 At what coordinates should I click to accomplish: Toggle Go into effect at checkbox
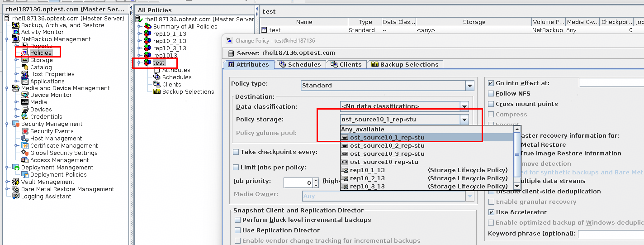[x=491, y=83]
